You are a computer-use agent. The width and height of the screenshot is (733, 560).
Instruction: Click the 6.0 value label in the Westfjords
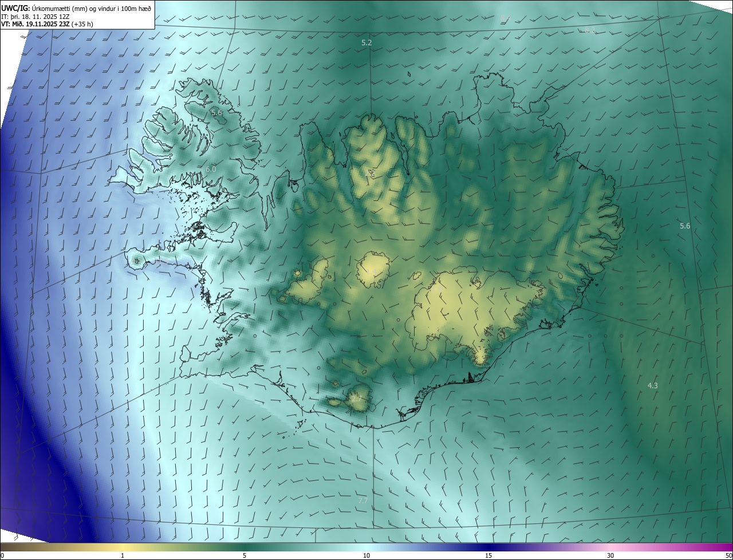coord(211,169)
